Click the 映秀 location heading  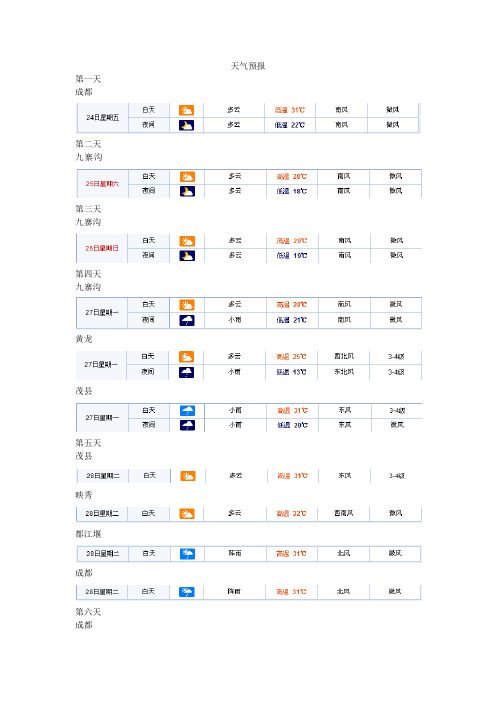84,495
